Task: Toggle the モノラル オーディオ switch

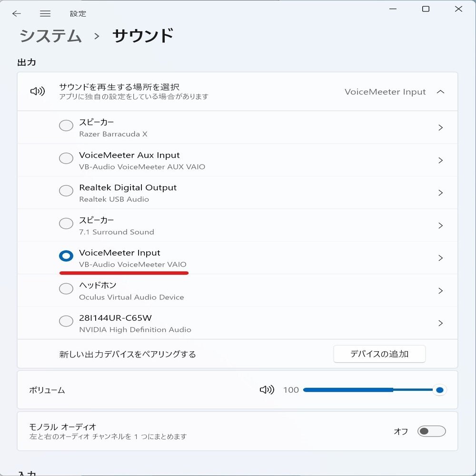Action: coord(431,431)
